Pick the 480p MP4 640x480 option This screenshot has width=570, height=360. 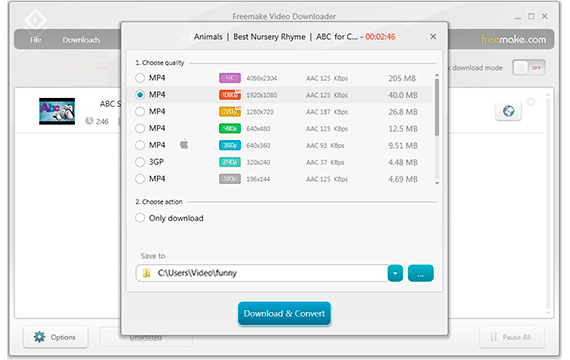pyautogui.click(x=140, y=128)
